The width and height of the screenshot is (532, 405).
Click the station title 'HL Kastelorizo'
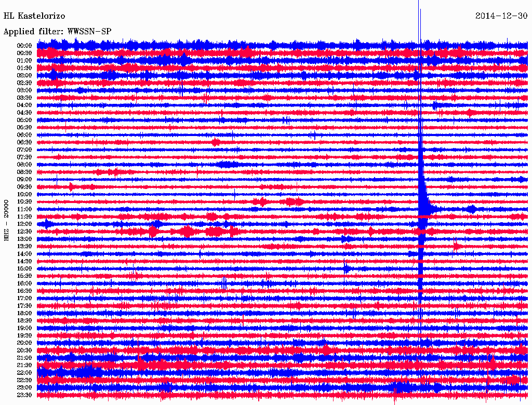pos(34,16)
